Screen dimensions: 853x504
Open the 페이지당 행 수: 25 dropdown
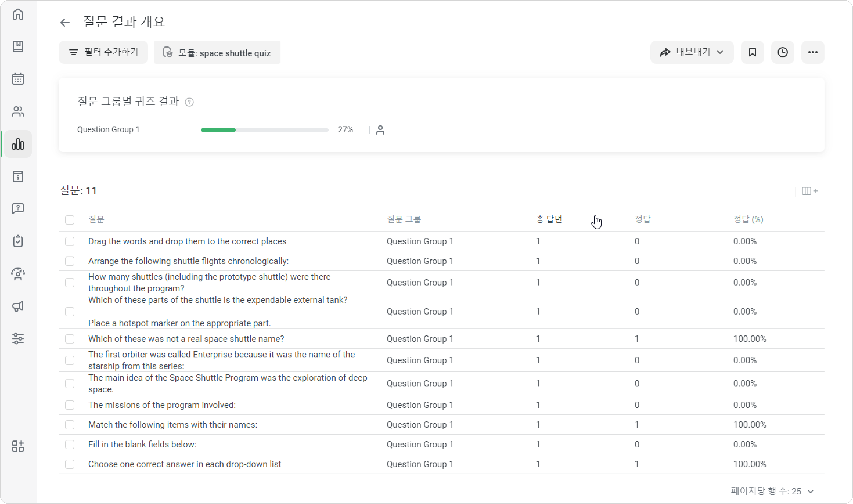tap(772, 491)
